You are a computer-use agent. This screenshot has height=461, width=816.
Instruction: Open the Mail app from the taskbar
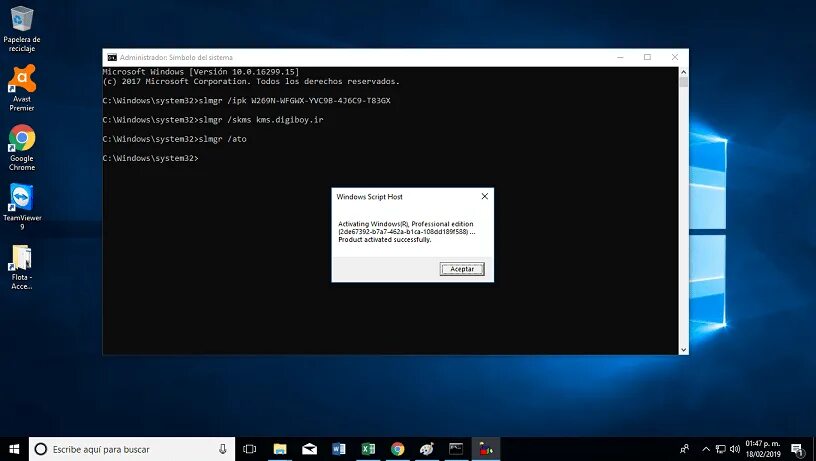coord(309,449)
